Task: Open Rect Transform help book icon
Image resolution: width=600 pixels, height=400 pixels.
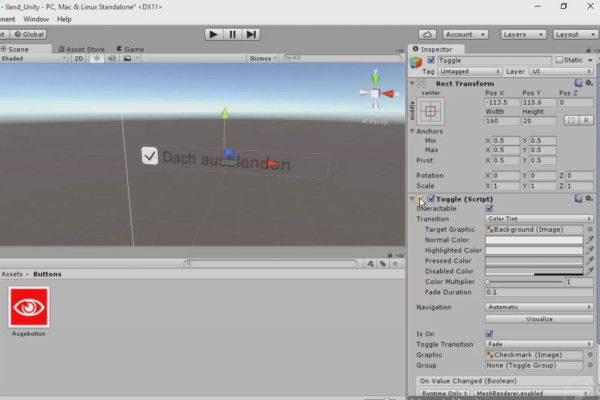Action: point(579,83)
